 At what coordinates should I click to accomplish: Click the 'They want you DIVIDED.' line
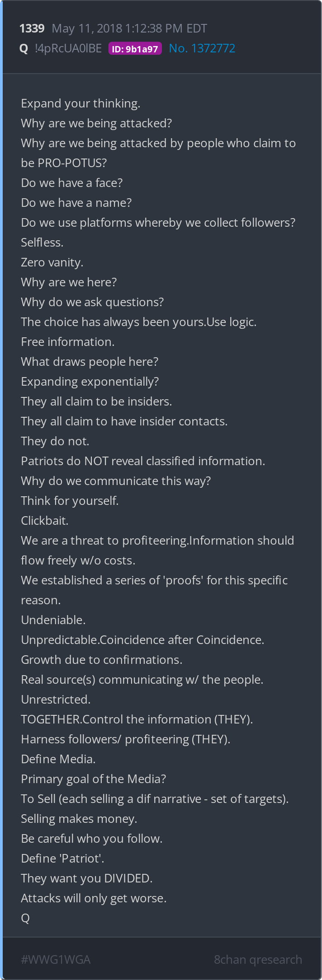(x=86, y=878)
